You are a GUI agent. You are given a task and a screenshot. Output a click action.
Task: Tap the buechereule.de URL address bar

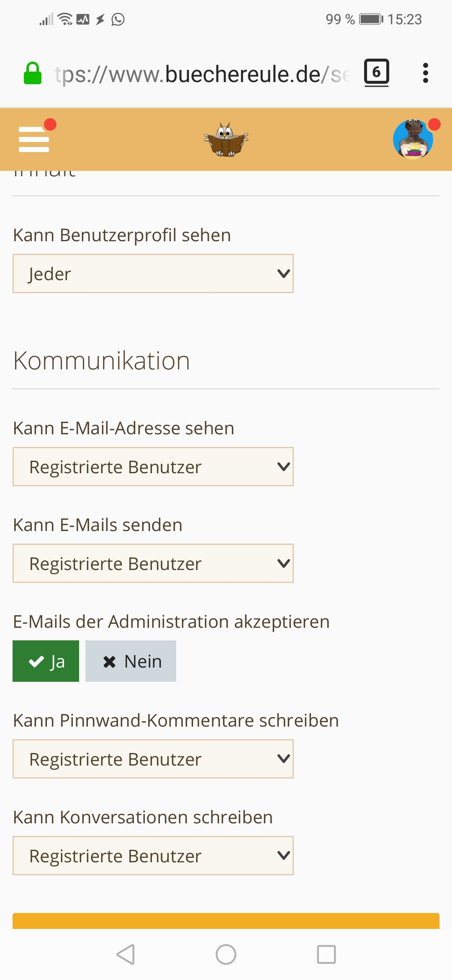pyautogui.click(x=201, y=74)
